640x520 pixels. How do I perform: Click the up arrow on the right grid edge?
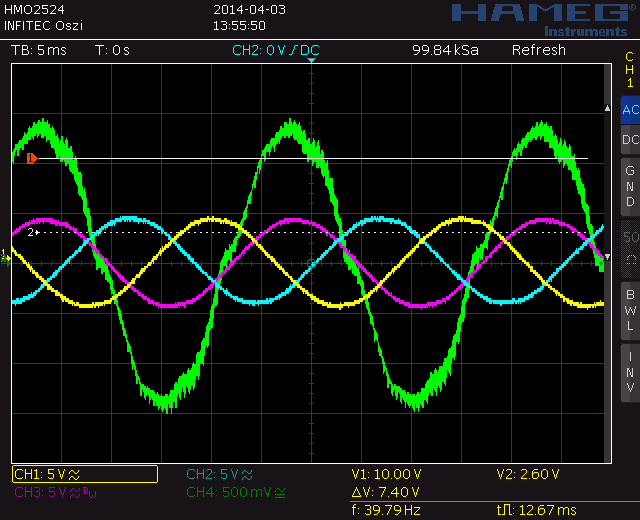[607, 108]
